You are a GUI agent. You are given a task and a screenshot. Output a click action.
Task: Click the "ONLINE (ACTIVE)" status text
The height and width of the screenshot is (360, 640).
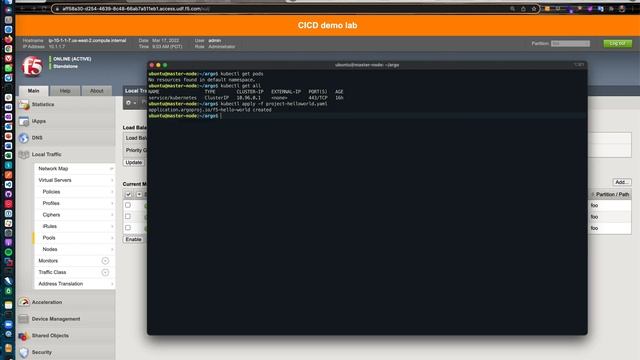[72, 59]
